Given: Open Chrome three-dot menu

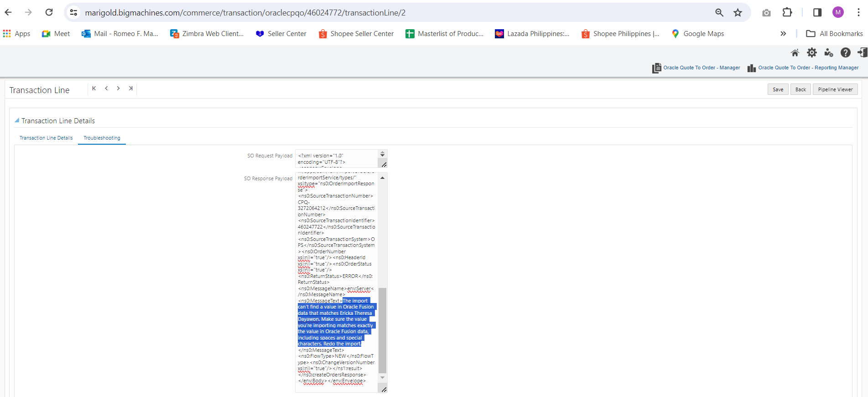Looking at the screenshot, I should click(858, 12).
